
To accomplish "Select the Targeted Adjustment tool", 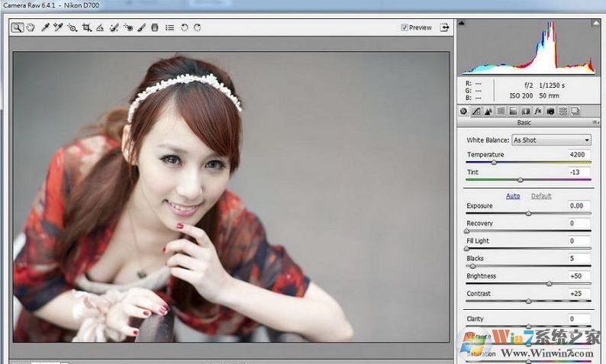I will pyautogui.click(x=73, y=27).
